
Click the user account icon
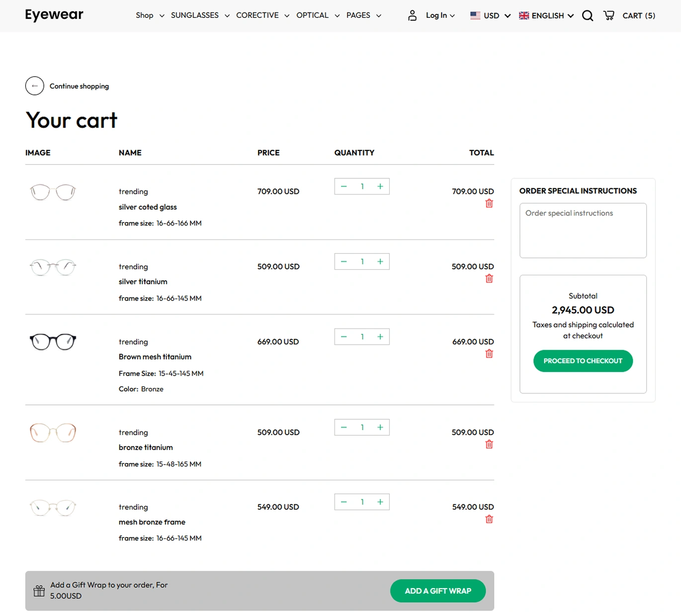[x=412, y=15]
